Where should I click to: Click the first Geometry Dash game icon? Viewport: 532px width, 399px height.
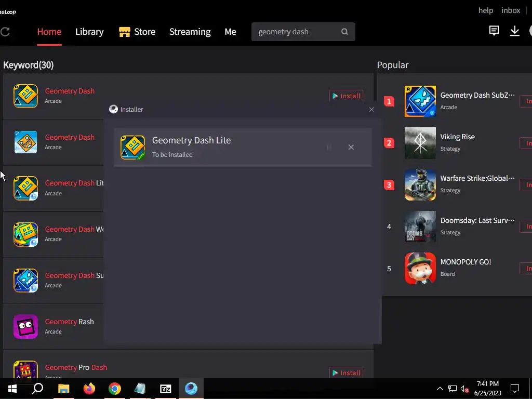(25, 96)
